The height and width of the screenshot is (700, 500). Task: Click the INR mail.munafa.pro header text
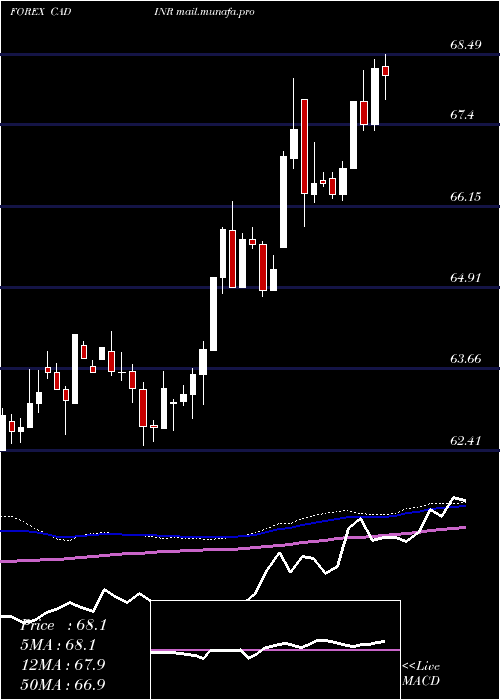click(204, 12)
